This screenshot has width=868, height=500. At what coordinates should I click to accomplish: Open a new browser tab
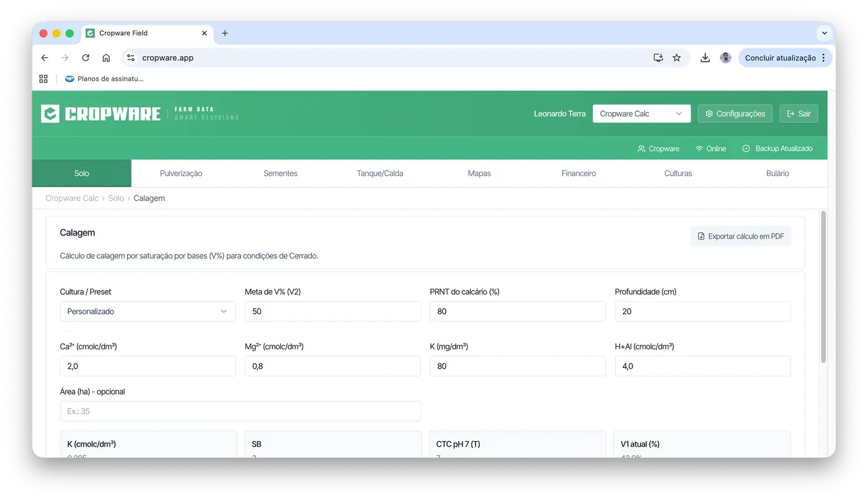(x=225, y=33)
